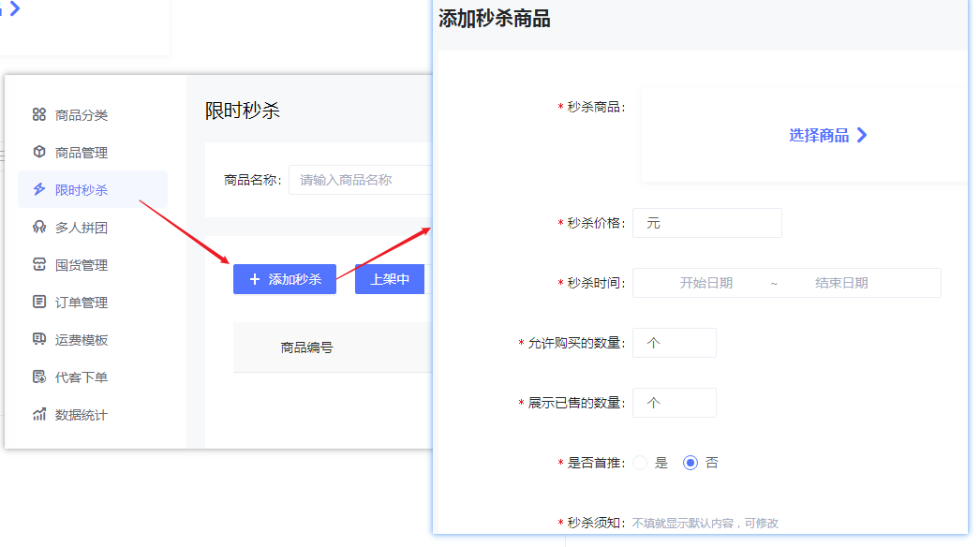Click the arrow next to 选择商品

(863, 135)
